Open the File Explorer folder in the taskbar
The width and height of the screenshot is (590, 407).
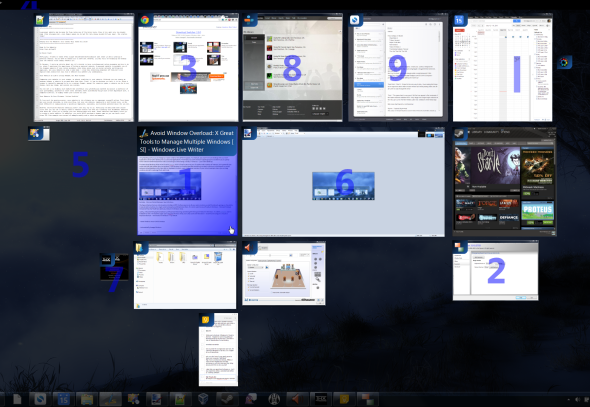tap(87, 399)
